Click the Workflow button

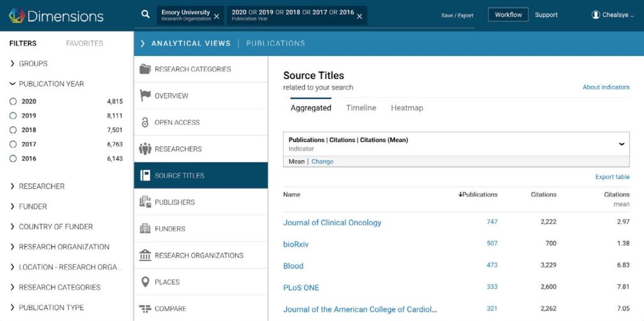[508, 15]
